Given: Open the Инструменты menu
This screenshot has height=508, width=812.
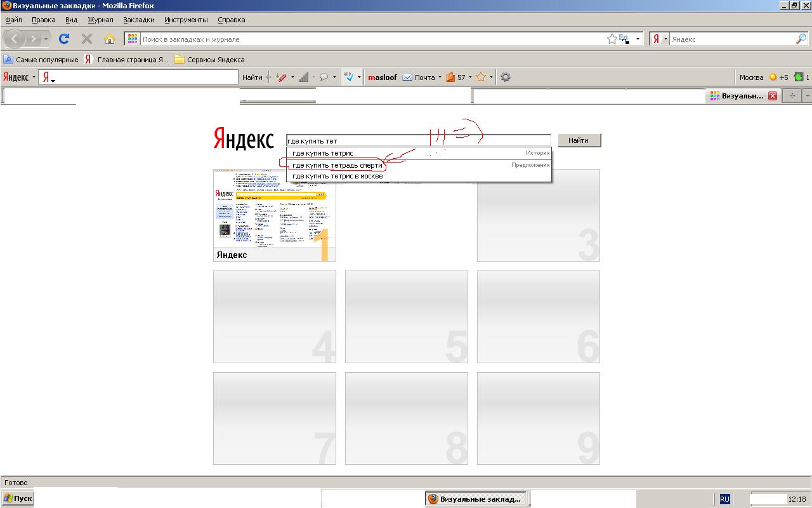Looking at the screenshot, I should (x=185, y=20).
